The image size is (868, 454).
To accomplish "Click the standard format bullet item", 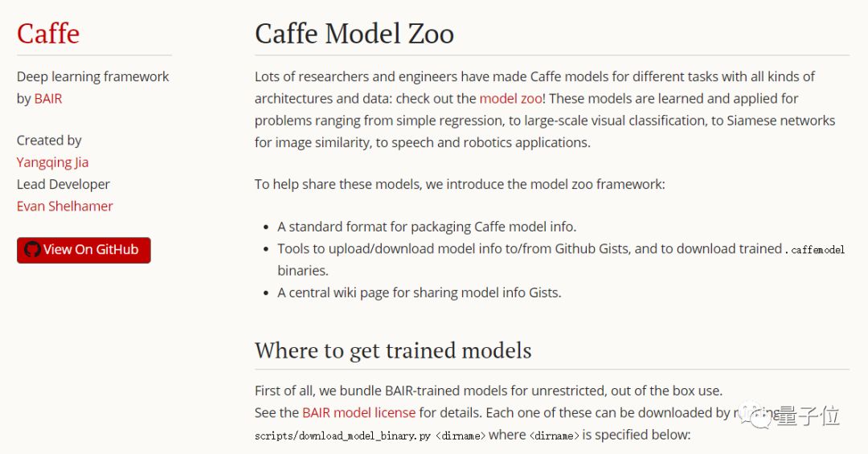I will click(427, 227).
